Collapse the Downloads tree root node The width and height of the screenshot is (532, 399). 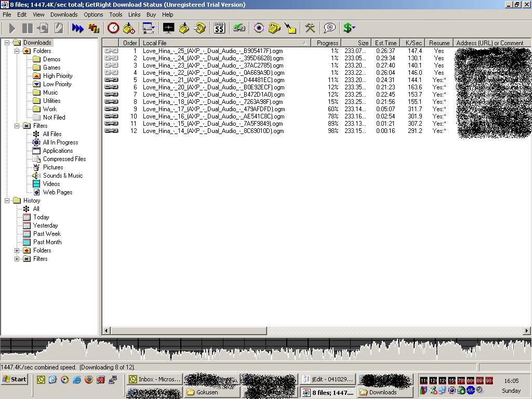tap(8, 43)
